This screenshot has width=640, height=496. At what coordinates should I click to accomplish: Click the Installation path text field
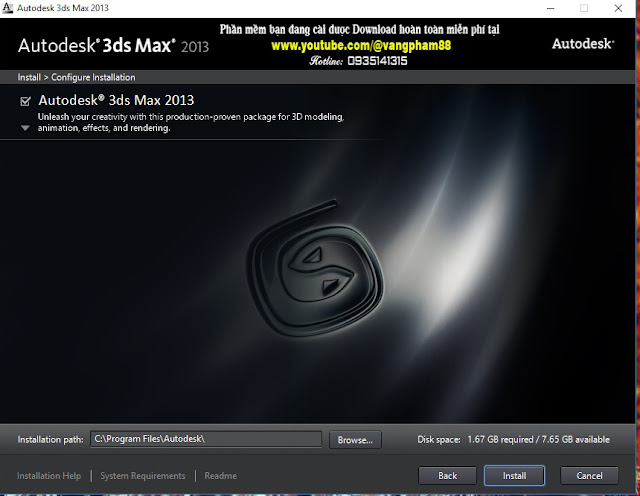click(206, 439)
